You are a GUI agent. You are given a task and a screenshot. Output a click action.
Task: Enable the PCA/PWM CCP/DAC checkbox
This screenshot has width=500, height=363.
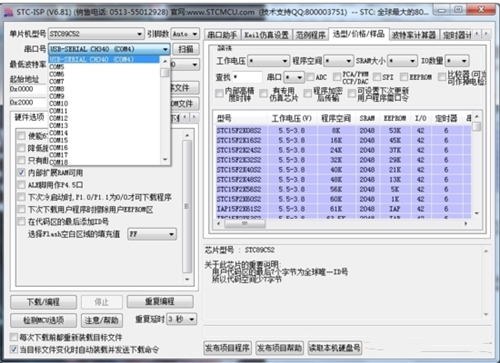tap(337, 77)
